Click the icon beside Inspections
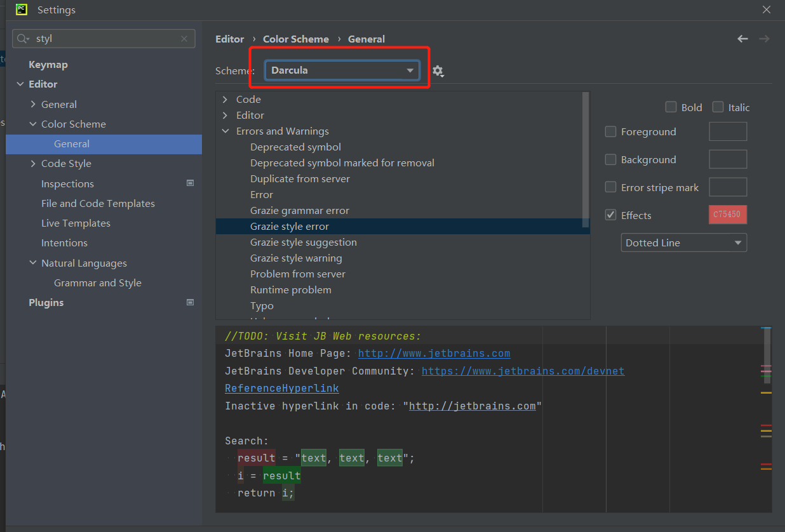The image size is (785, 532). pyautogui.click(x=190, y=183)
